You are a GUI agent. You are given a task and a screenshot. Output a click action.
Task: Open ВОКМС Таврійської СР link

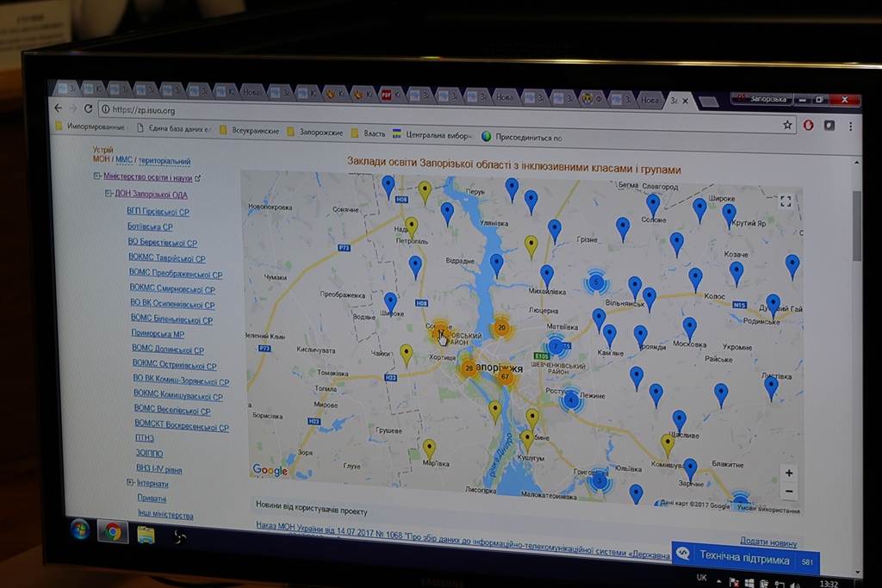click(x=166, y=258)
